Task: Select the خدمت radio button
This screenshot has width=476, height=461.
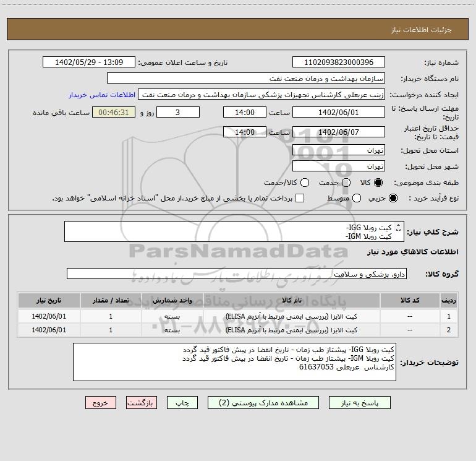Action: [346, 183]
